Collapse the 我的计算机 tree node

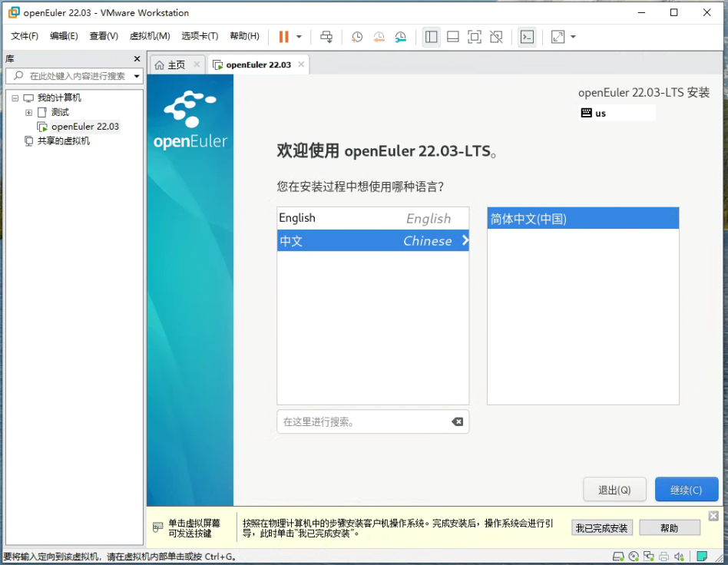15,98
